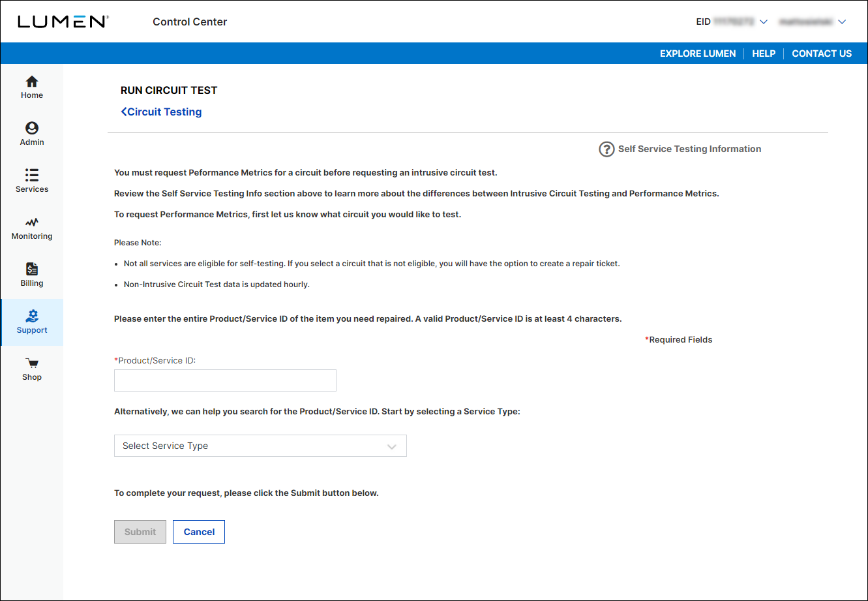This screenshot has height=601, width=868.
Task: Open the Select Service Type dropdown
Action: pos(260,446)
